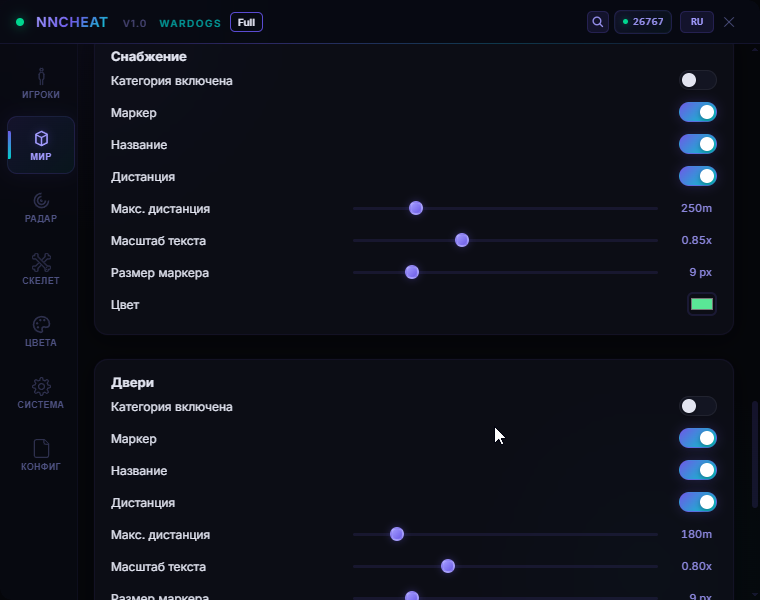
Task: Open the Система gear section
Action: click(x=41, y=394)
